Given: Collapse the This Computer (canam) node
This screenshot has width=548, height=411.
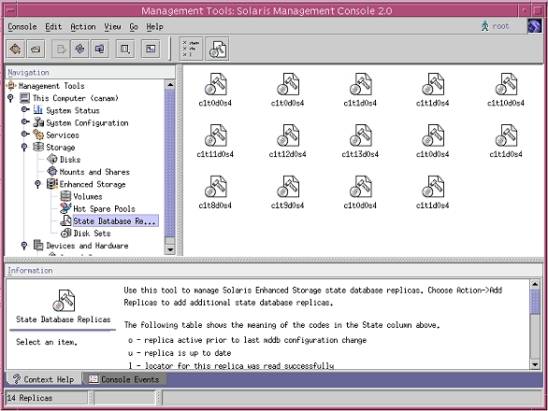Looking at the screenshot, I should pyautogui.click(x=10, y=98).
